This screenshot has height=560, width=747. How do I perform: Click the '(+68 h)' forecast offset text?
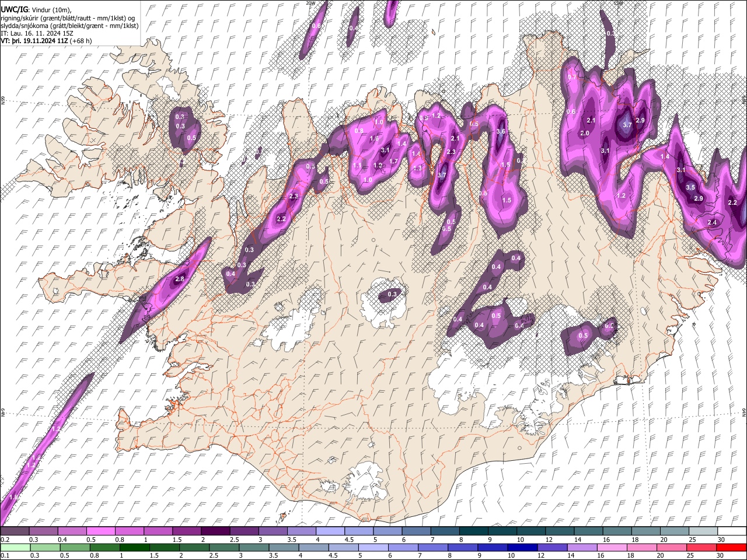click(81, 41)
